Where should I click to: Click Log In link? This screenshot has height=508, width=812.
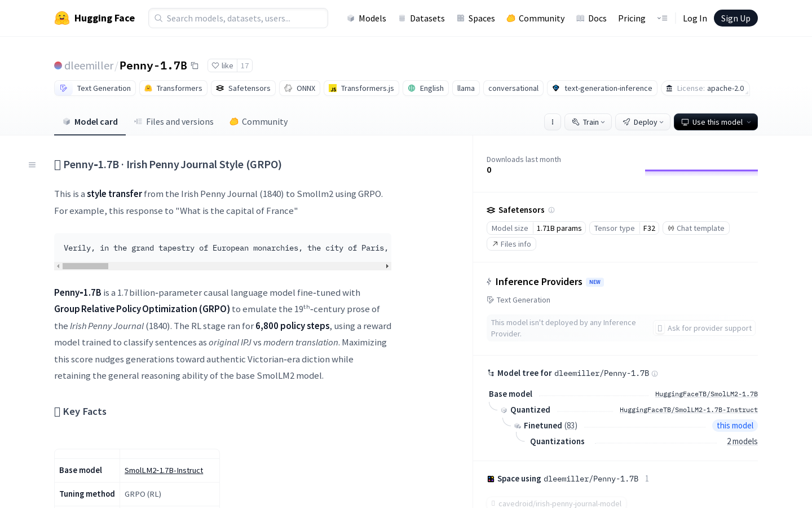tap(695, 18)
